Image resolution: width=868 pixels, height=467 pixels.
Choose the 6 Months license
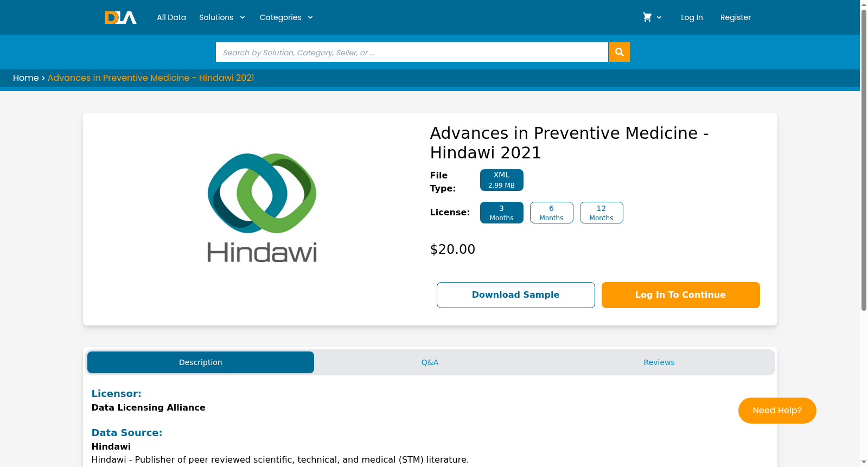pos(551,213)
